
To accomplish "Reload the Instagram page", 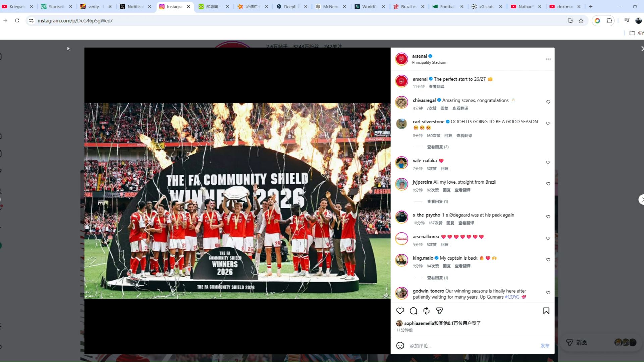I will pos(17,21).
